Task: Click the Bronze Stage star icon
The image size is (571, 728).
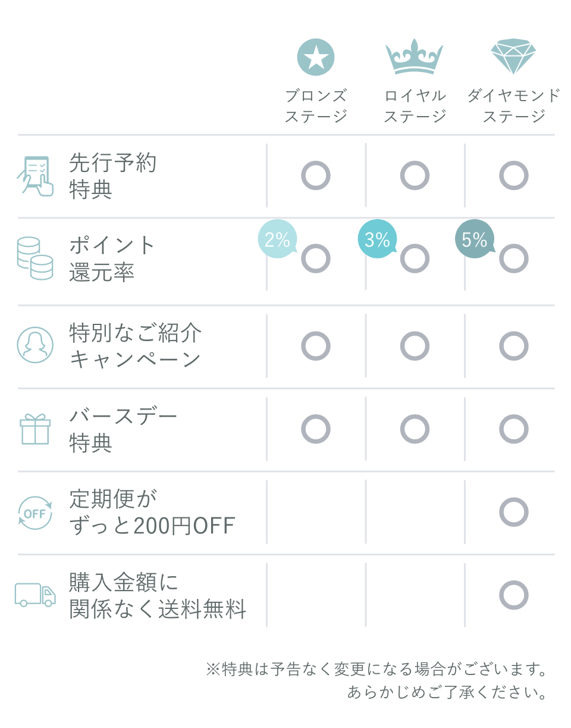Action: pos(316,57)
